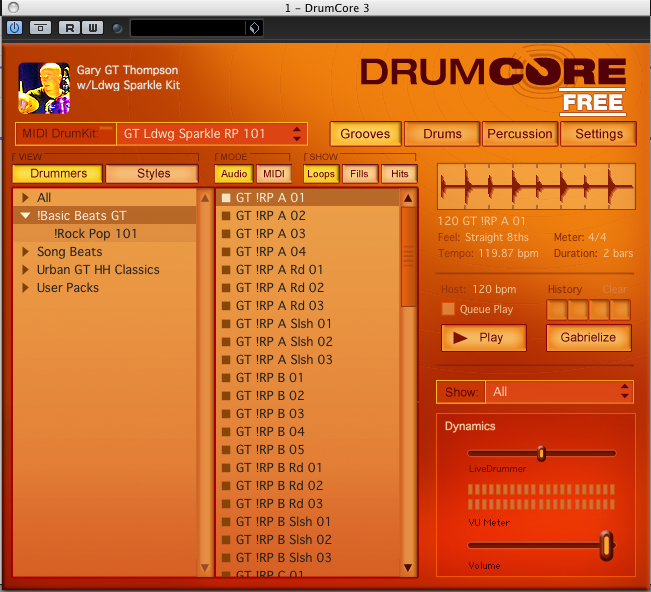
Task: Expand the Song Beats folder
Action: click(26, 252)
